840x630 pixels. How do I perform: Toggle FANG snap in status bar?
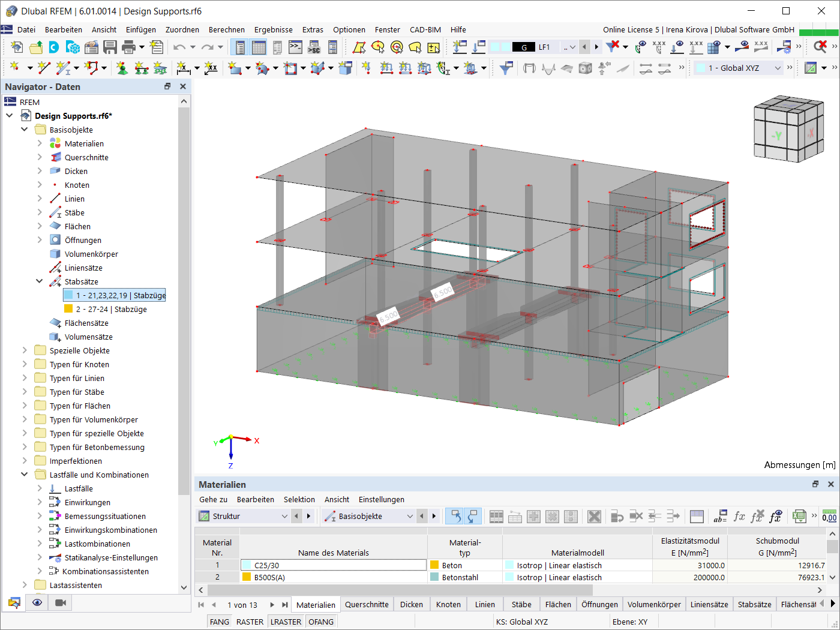point(220,622)
